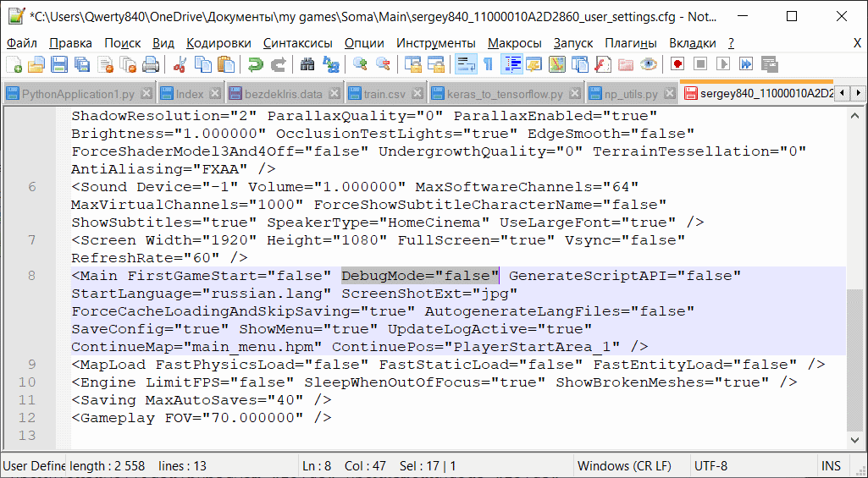Toggle synchronized vertical scrolling
The image size is (868, 478).
pos(412,65)
